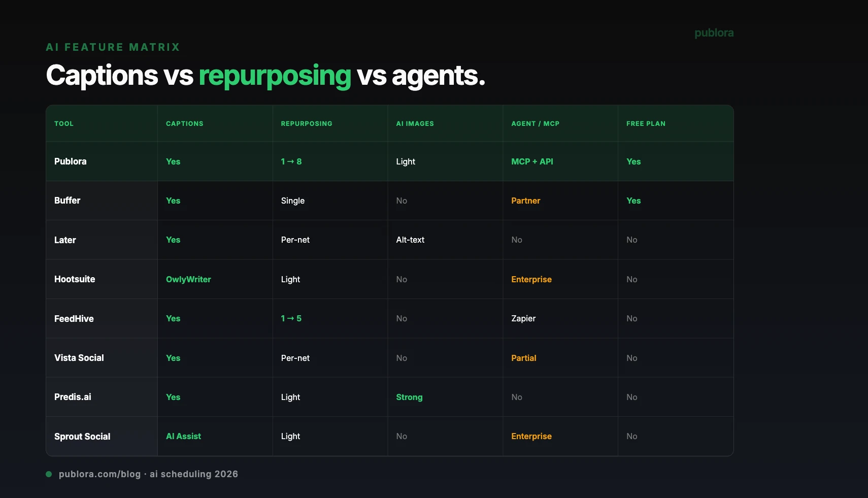
Task: Click the TOOL column header
Action: [x=64, y=123]
